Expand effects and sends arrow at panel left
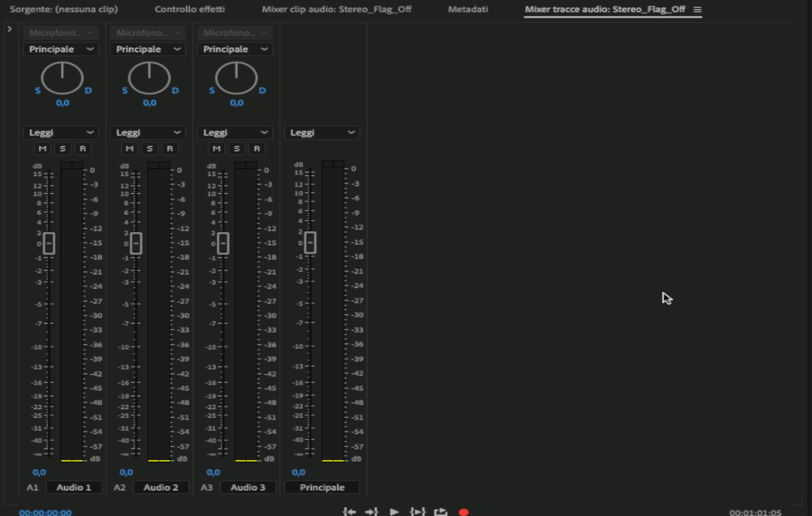This screenshot has height=516, width=812. tap(9, 29)
